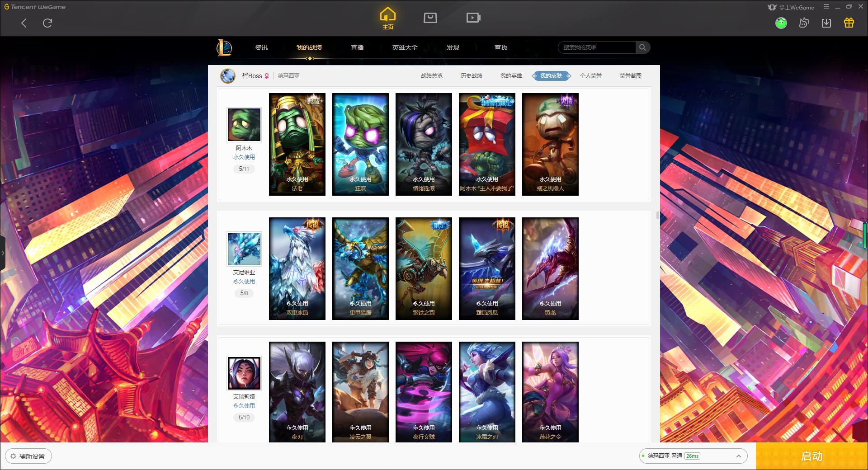Open the 发现 nav tab

click(x=453, y=47)
